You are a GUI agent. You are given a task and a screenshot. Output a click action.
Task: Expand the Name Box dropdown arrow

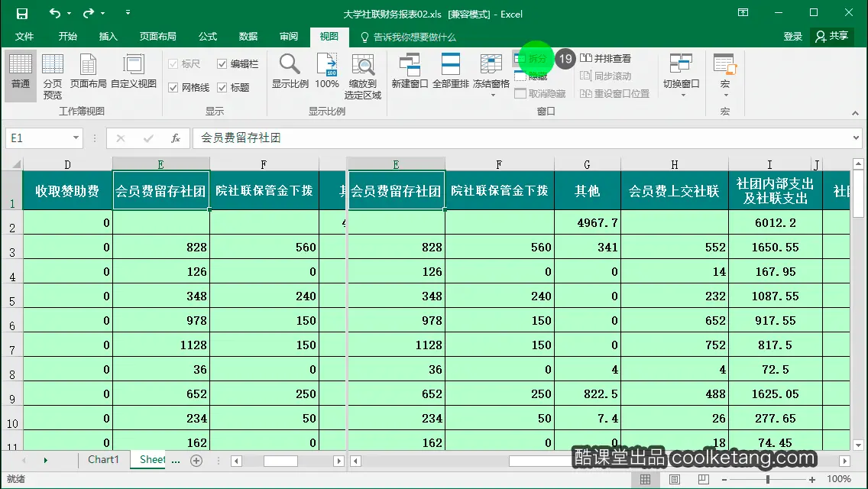point(76,138)
